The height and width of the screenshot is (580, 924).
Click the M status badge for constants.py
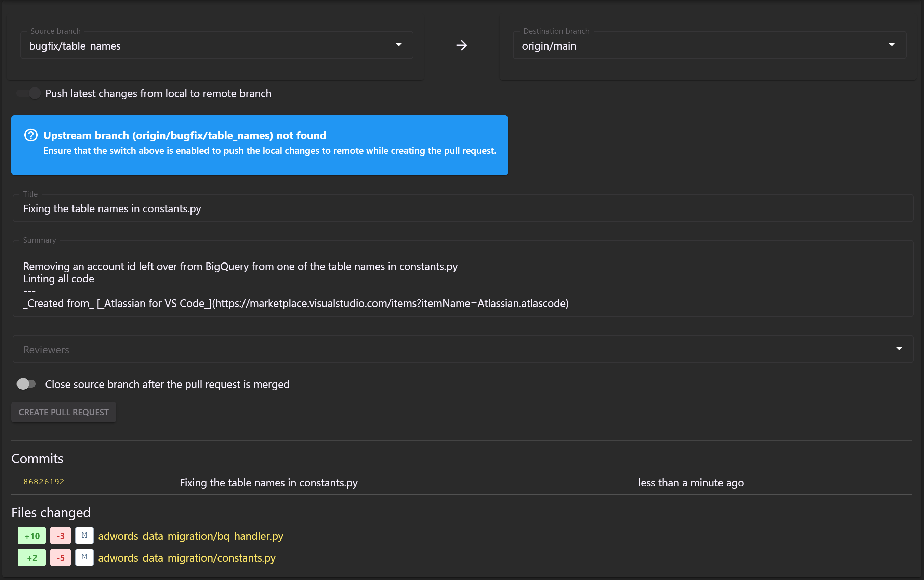coord(84,557)
